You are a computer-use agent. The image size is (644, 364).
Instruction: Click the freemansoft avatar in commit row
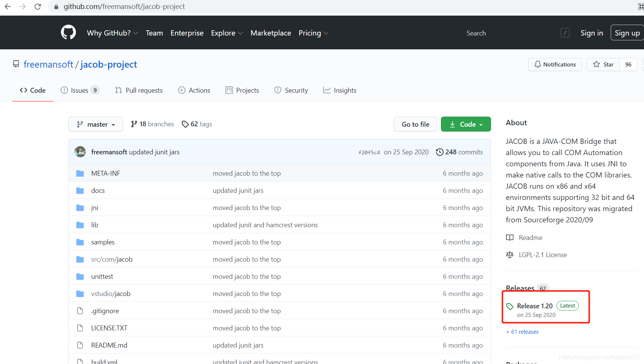pyautogui.click(x=80, y=152)
